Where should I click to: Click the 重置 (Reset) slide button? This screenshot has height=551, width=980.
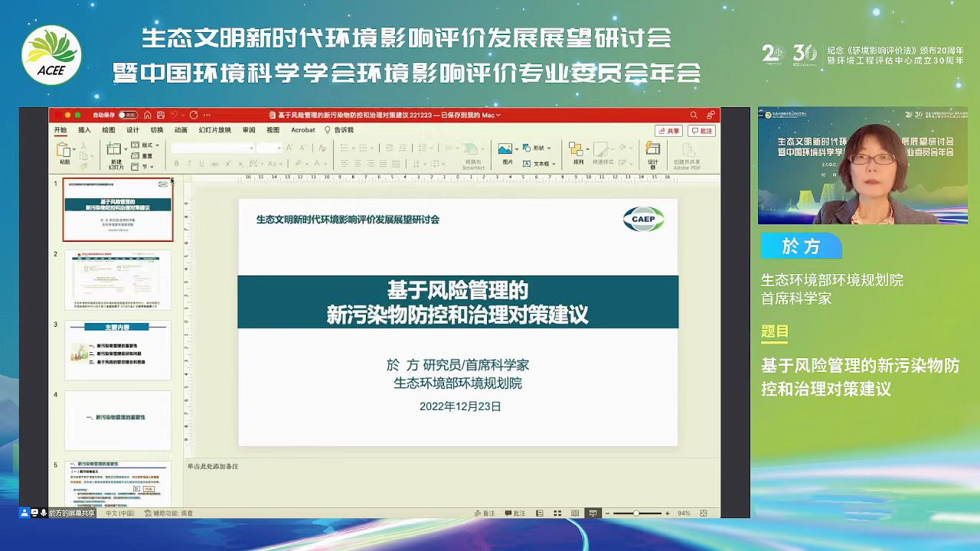142,156
